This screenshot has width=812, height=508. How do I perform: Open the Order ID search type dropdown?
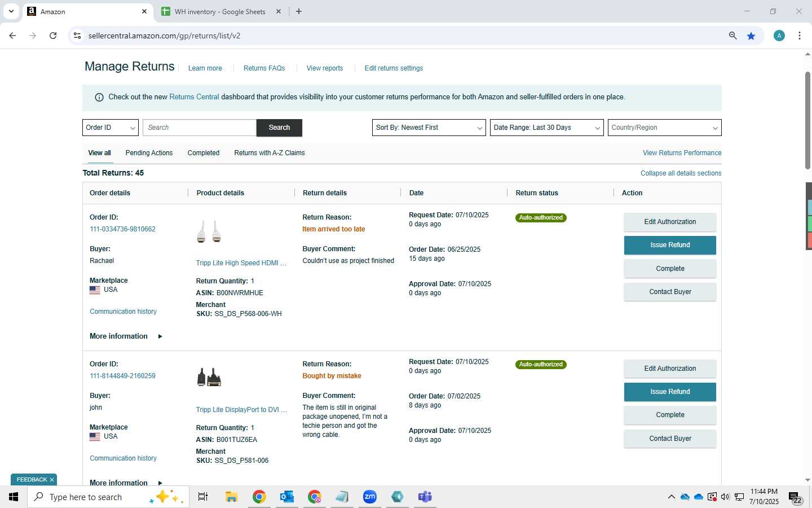click(111, 128)
